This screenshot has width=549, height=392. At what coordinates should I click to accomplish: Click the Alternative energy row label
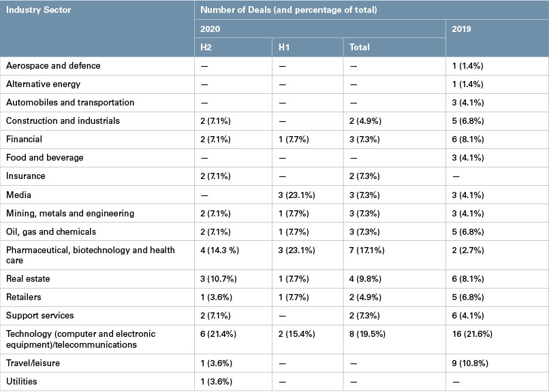coord(43,84)
